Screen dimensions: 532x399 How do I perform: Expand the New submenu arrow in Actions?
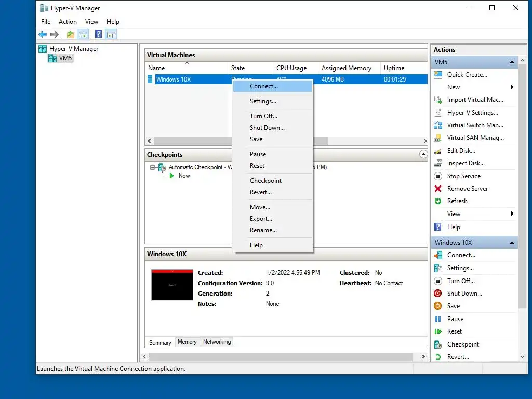pos(512,87)
